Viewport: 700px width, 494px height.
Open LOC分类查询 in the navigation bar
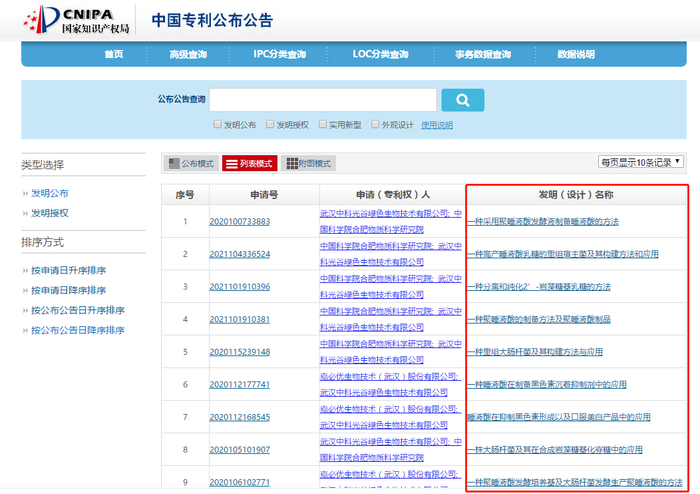[380, 54]
